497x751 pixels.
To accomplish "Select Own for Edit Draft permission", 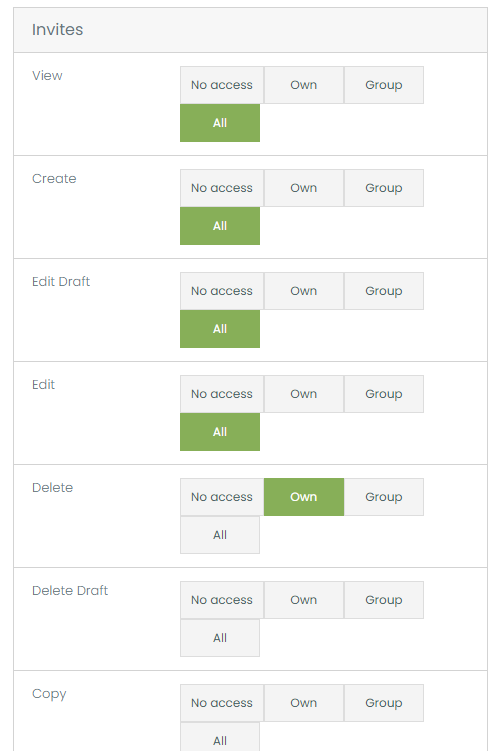I will (304, 291).
